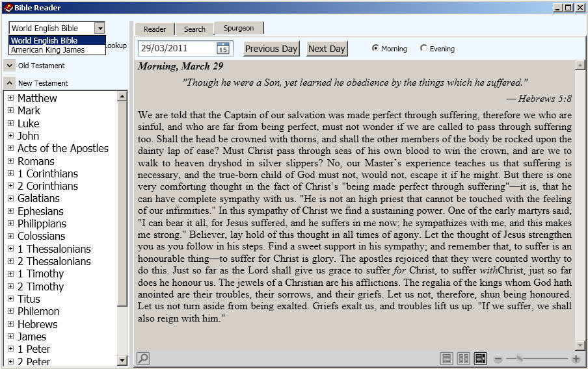Select James in the book list

(x=32, y=337)
